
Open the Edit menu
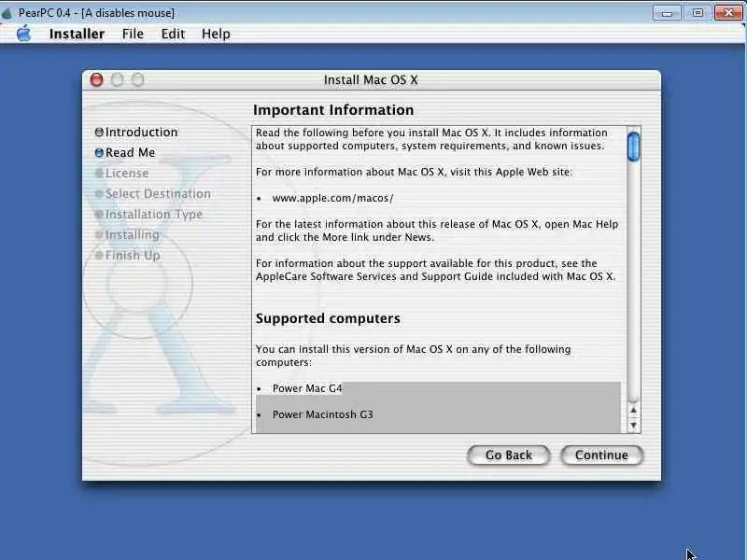coord(173,34)
